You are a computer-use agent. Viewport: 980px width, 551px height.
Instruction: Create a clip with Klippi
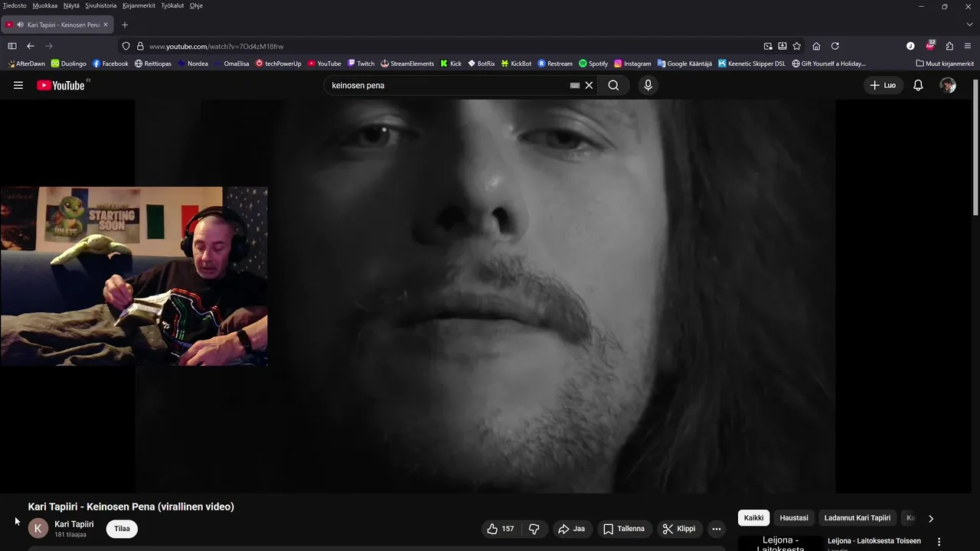(679, 529)
